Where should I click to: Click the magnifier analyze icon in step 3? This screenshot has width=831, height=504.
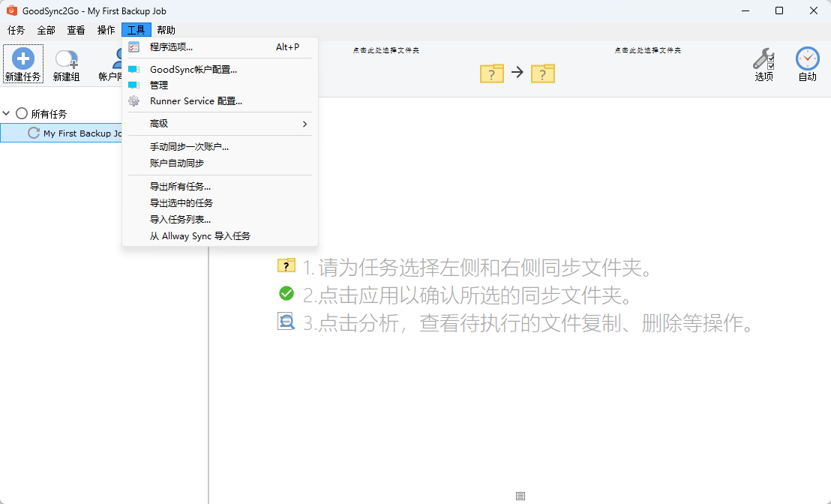tap(286, 321)
